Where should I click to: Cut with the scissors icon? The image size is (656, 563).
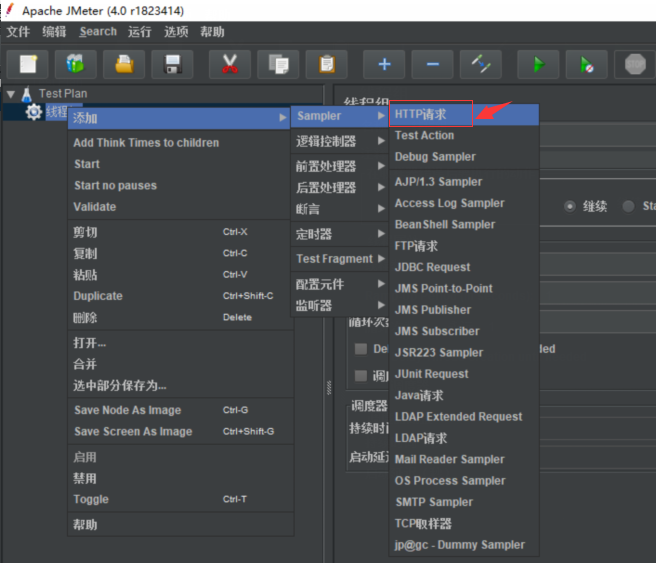(230, 64)
